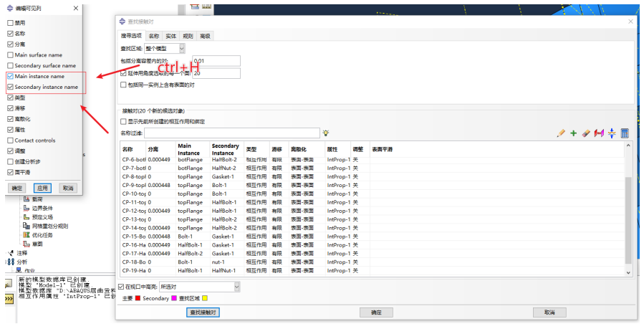Viewport: 644px width, 329px height.
Task: Enable the Main surface name checkbox
Action: pyautogui.click(x=10, y=55)
